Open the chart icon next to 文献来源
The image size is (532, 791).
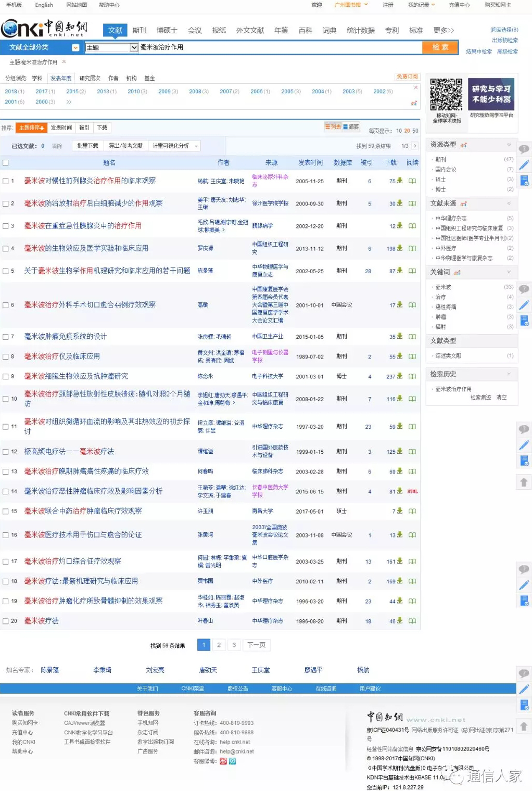click(463, 203)
